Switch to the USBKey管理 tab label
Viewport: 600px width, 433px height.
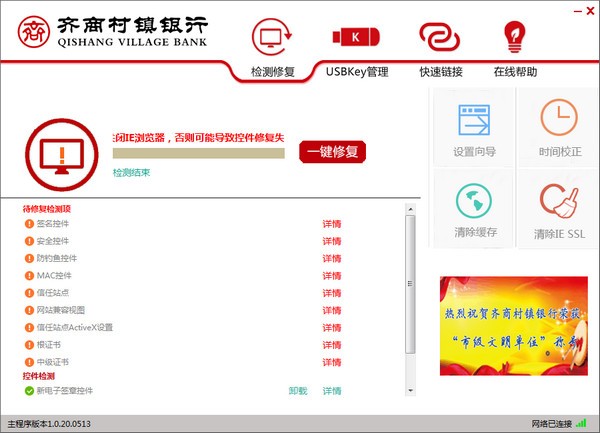357,72
